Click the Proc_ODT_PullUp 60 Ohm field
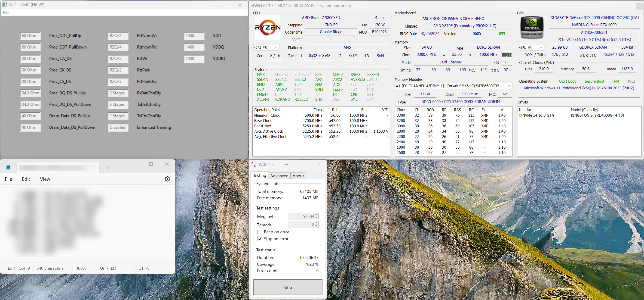This screenshot has width=644, height=300. pos(30,36)
